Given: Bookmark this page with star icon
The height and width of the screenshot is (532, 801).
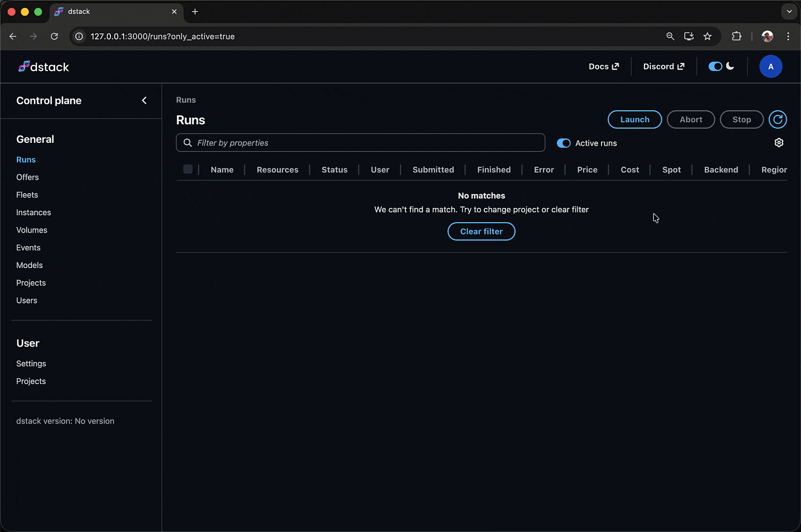Looking at the screenshot, I should tap(707, 36).
